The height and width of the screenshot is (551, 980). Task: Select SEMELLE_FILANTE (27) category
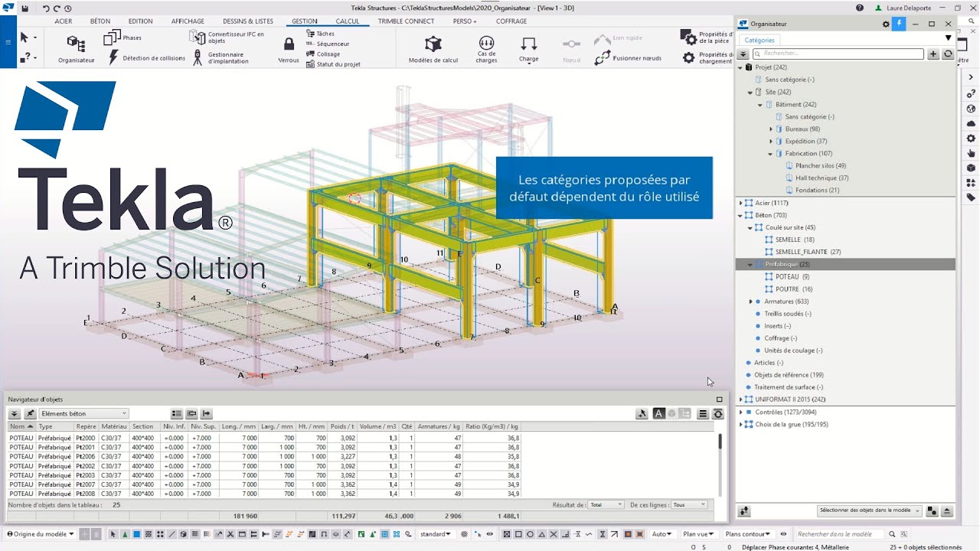tap(808, 252)
